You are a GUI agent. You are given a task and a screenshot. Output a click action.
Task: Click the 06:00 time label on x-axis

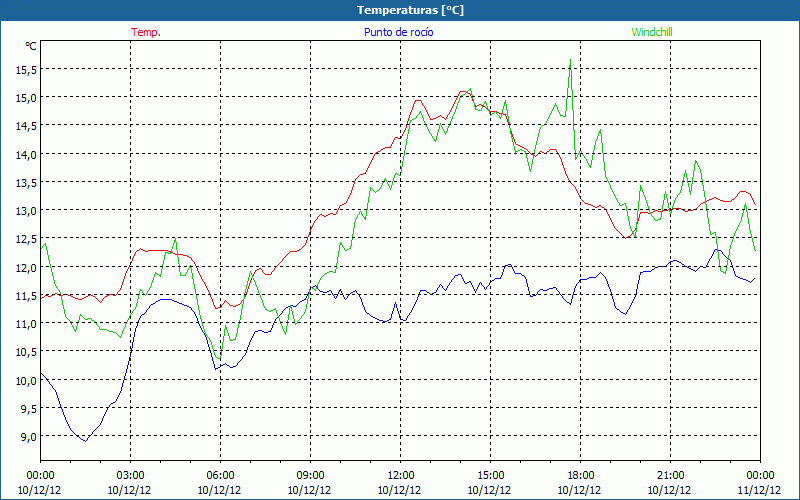tap(220, 476)
